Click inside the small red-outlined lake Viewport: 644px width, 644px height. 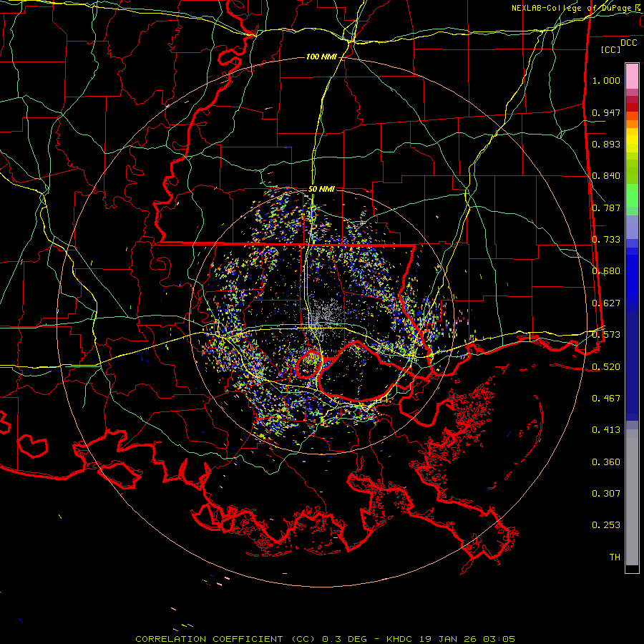click(x=309, y=364)
